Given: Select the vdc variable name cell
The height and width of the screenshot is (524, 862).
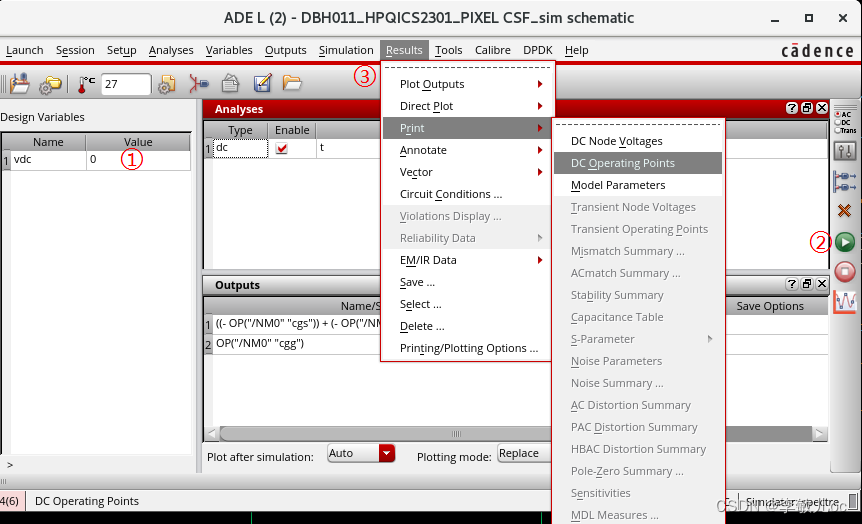Looking at the screenshot, I should pos(48,159).
